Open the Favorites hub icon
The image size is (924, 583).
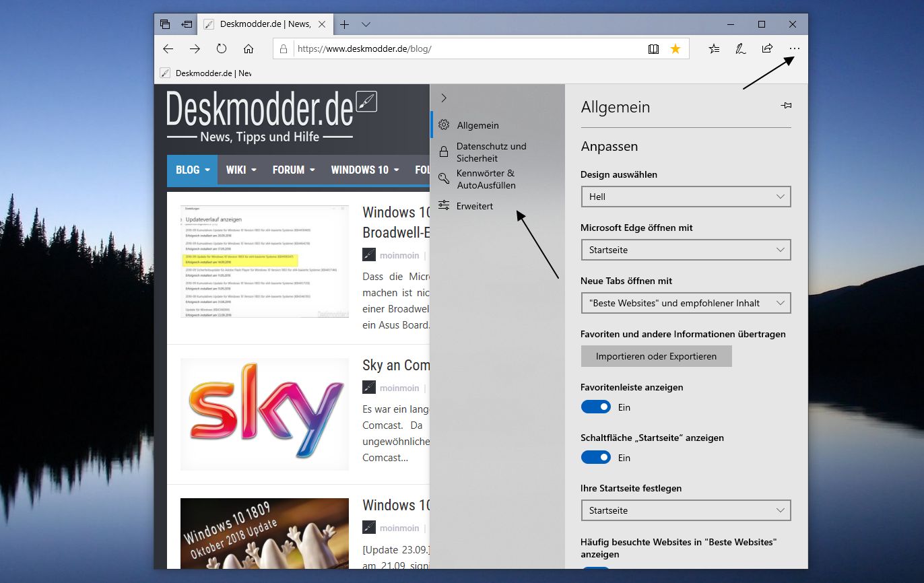coord(715,48)
